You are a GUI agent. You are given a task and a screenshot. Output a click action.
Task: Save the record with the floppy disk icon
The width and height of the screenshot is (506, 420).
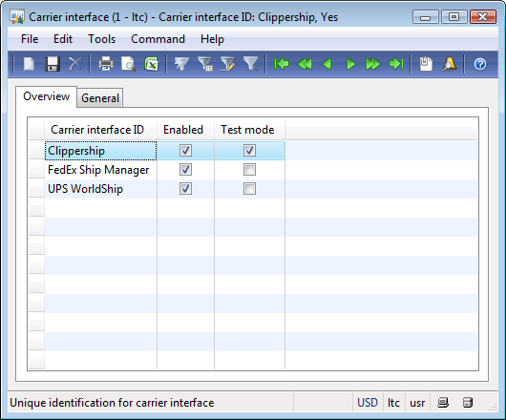[52, 64]
